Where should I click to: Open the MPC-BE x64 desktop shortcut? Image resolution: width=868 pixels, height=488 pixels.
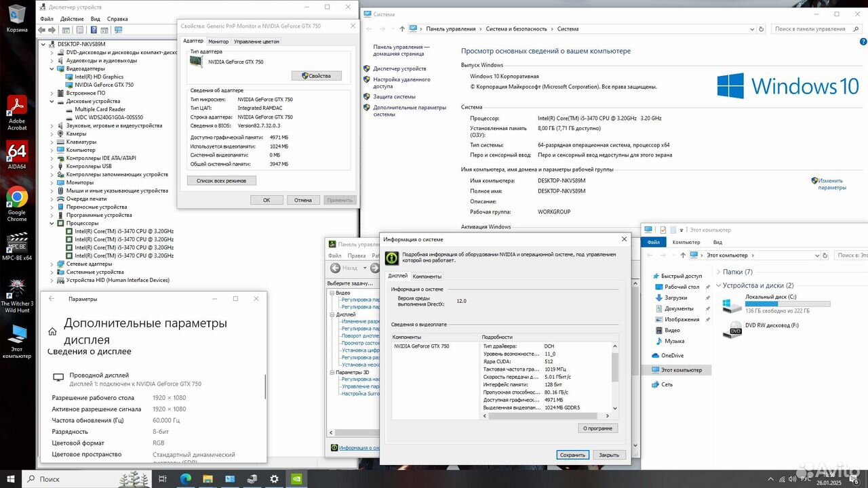(x=17, y=246)
